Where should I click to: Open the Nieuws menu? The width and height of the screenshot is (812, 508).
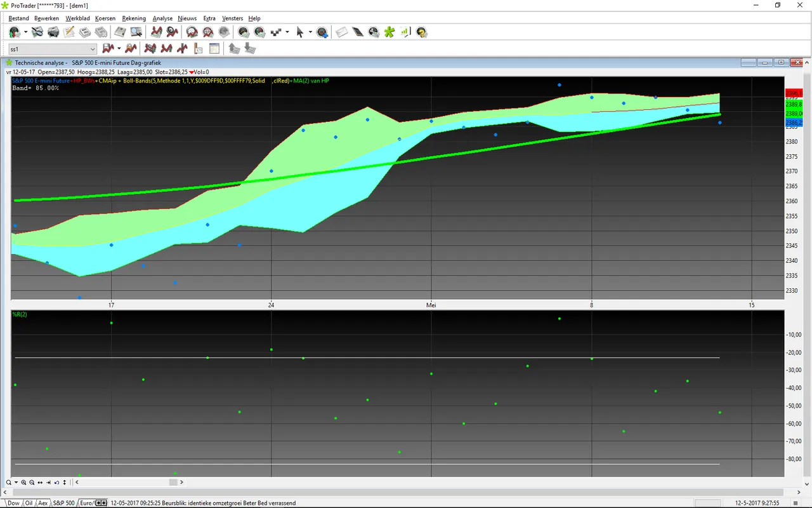coord(187,18)
